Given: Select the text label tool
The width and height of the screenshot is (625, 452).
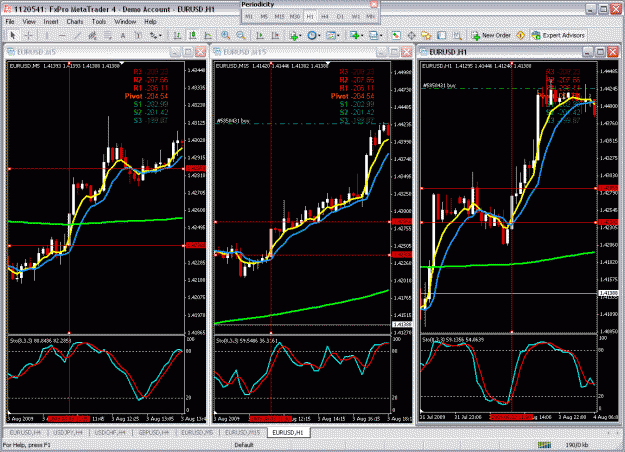Looking at the screenshot, I should pyautogui.click(x=138, y=35).
